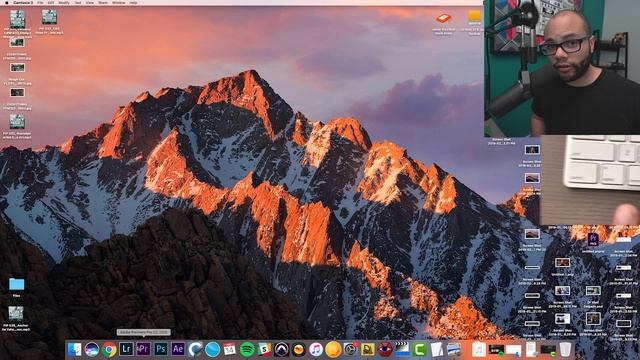The image size is (640, 360).
Task: Open the Camtasia 3 application menu
Action: [23, 2]
